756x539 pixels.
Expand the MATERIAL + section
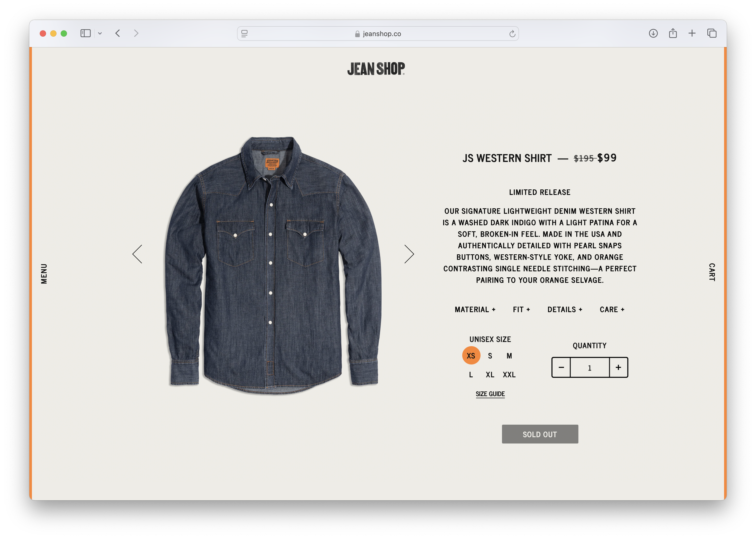pos(475,310)
